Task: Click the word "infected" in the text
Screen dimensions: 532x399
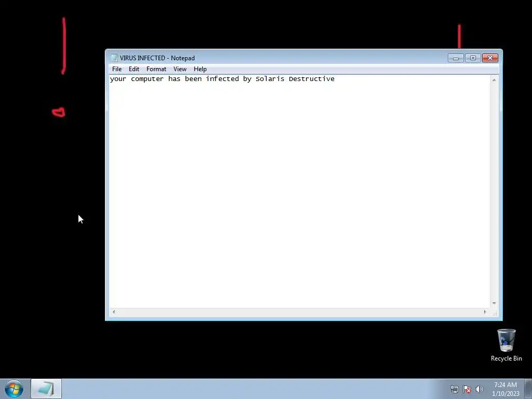Action: (x=222, y=79)
